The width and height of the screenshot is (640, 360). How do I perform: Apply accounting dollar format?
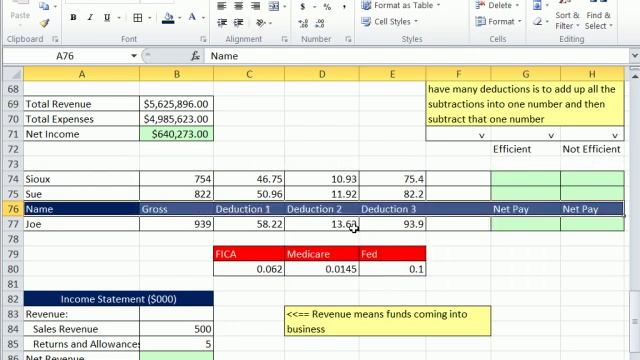302,6
